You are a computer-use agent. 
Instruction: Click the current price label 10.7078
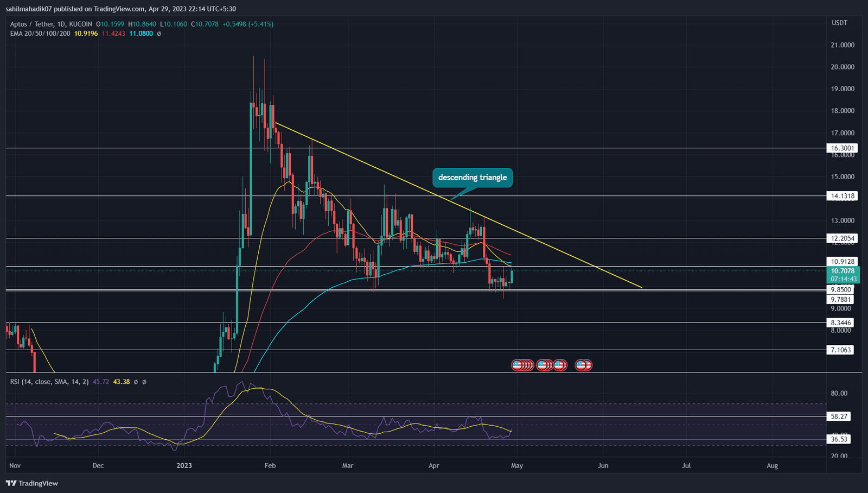click(843, 271)
